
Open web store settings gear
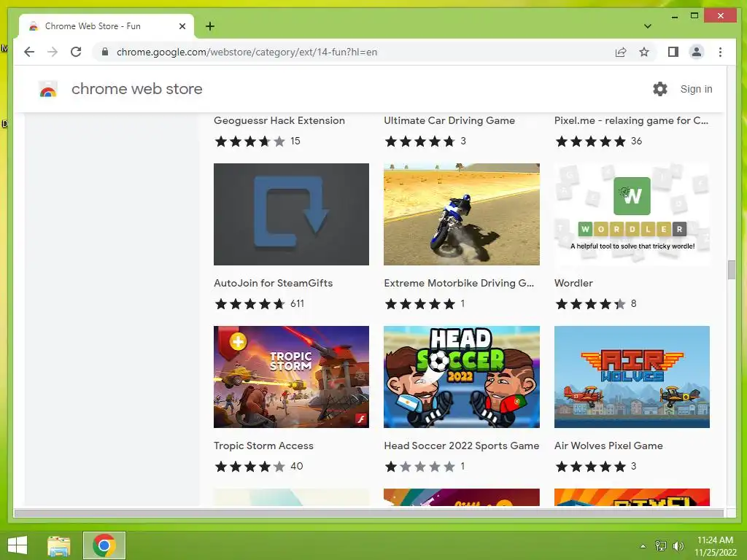(x=659, y=89)
